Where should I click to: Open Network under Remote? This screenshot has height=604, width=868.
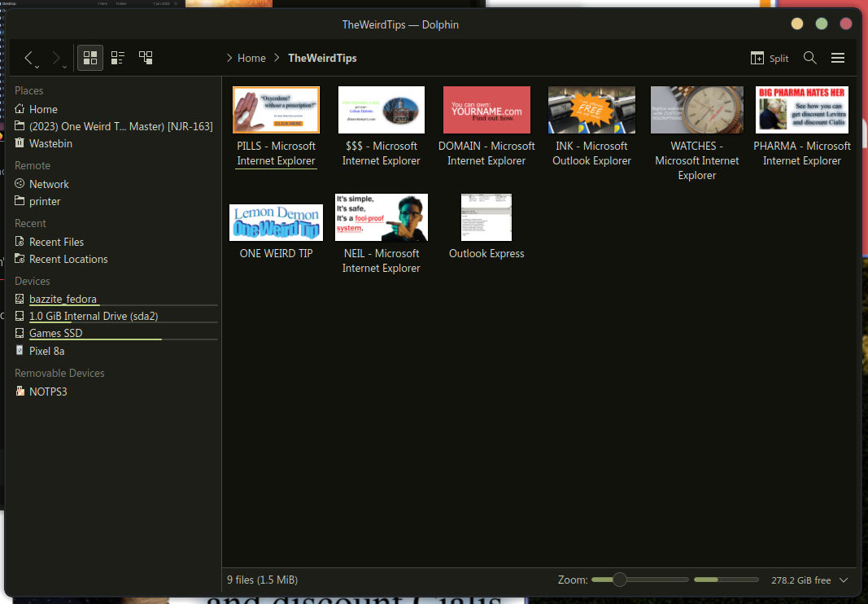116,184
